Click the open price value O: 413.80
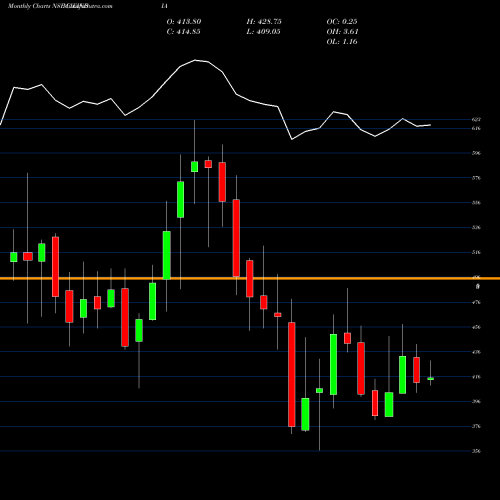Screen dimensions: 500x500 click(x=184, y=22)
